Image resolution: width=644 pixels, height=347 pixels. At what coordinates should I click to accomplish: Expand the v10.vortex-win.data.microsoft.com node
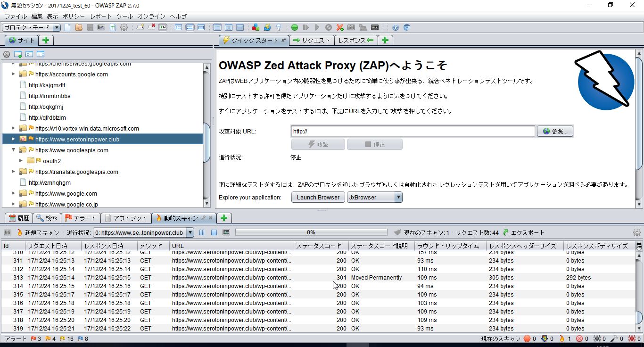click(13, 128)
